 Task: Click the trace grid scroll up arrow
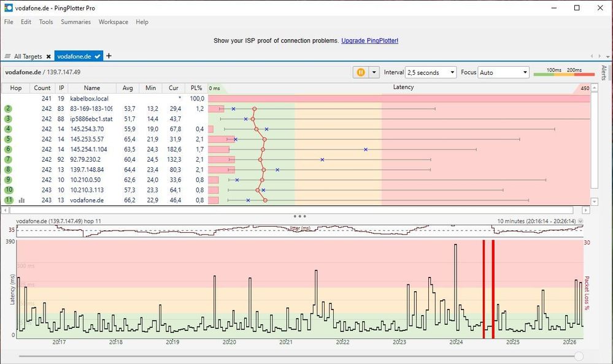tap(594, 88)
